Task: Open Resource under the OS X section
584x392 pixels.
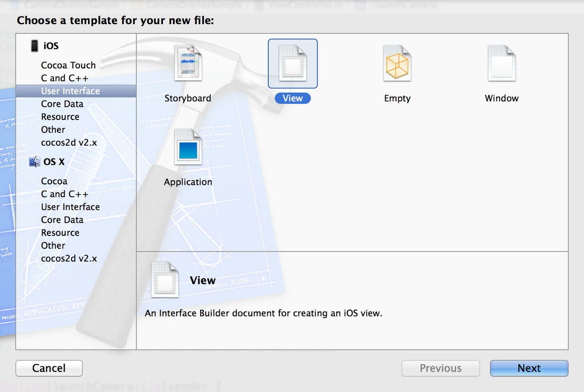Action: click(x=60, y=233)
